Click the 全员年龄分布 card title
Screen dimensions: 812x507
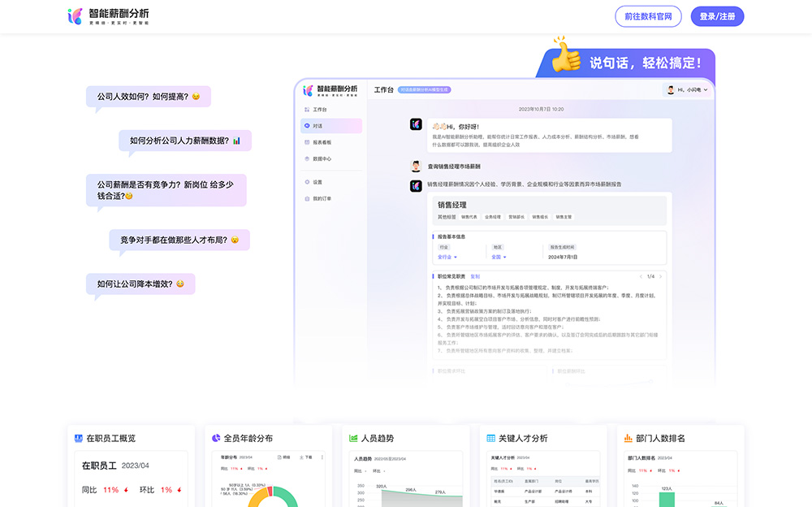(248, 439)
